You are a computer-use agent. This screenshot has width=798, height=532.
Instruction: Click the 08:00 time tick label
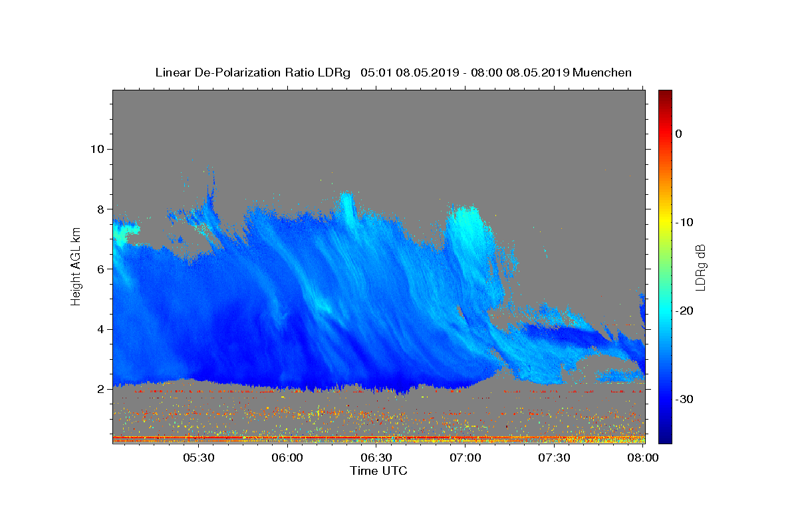click(643, 458)
